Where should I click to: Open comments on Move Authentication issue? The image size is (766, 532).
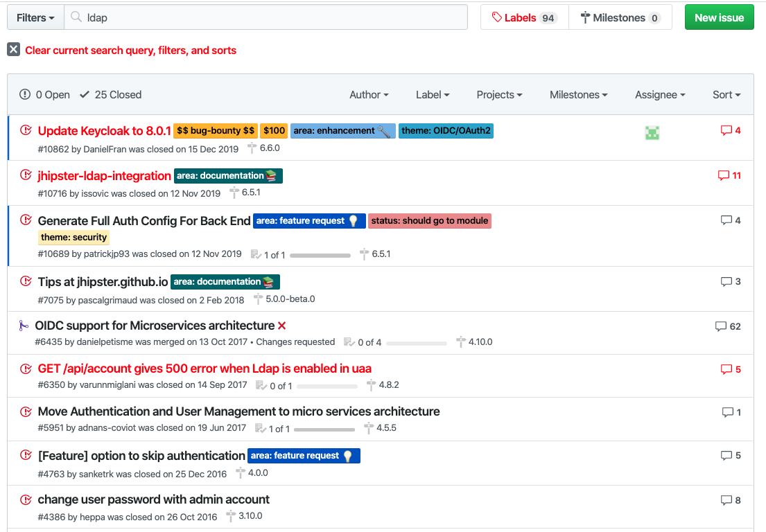click(731, 412)
